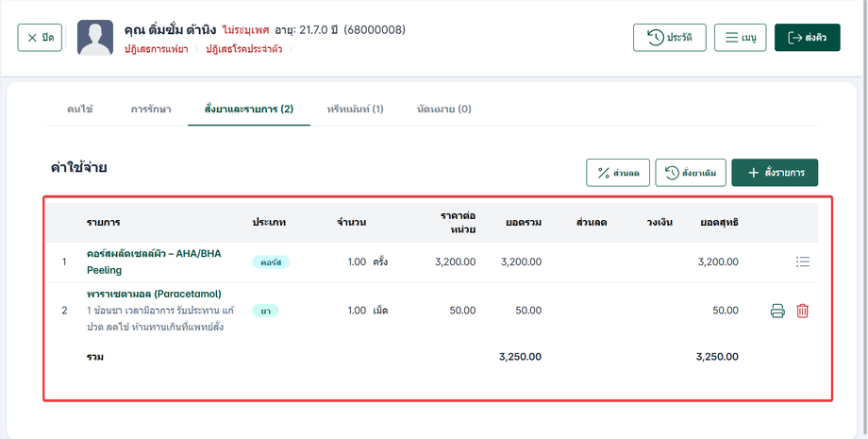Open the ทรีทเมนท์ (1) tab
The width and height of the screenshot is (868, 439).
click(x=355, y=110)
